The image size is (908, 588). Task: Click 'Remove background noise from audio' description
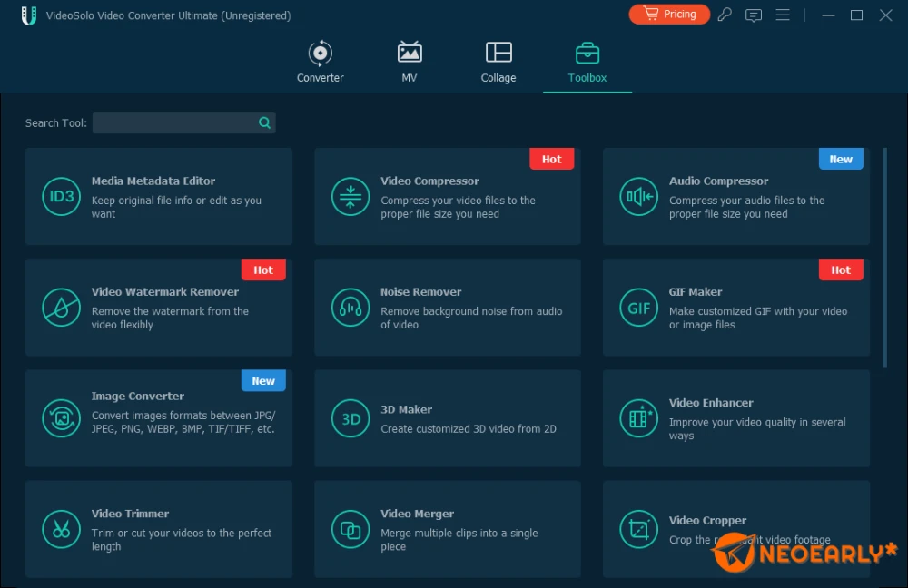470,318
